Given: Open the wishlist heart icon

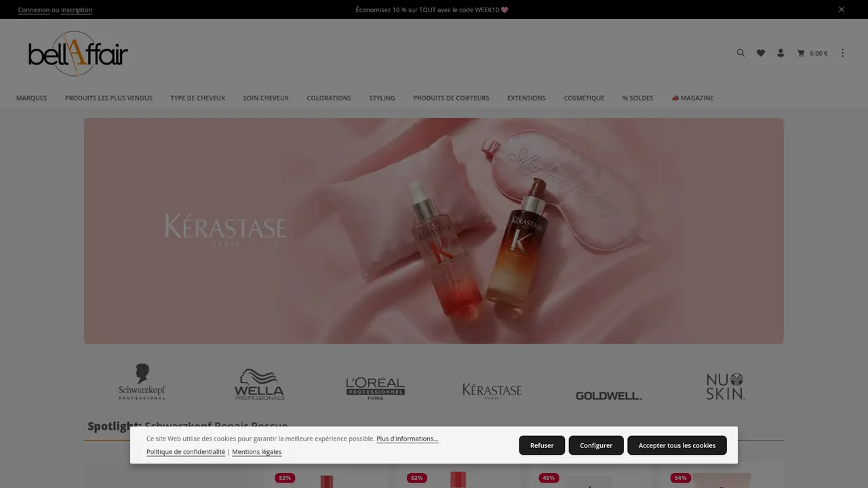Looking at the screenshot, I should 761,53.
